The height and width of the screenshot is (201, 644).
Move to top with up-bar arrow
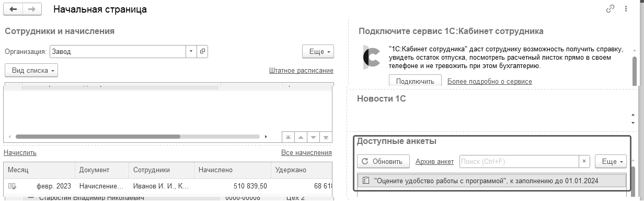point(288,137)
